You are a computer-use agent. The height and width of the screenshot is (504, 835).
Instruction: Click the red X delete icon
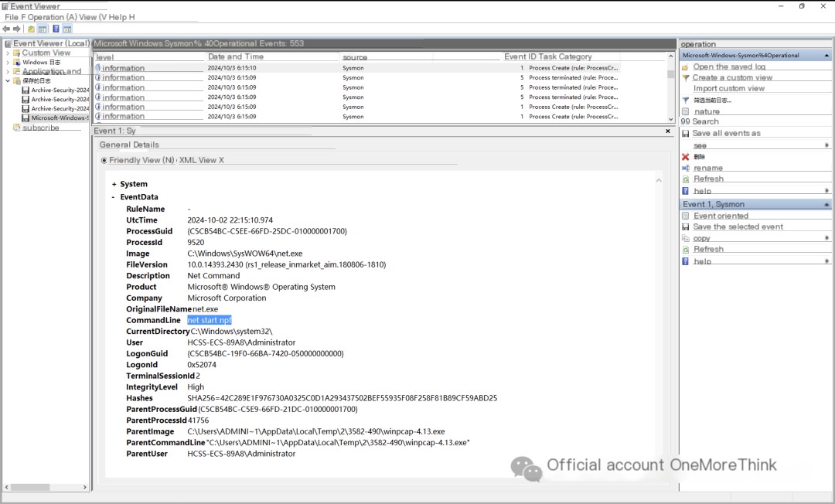pos(685,156)
